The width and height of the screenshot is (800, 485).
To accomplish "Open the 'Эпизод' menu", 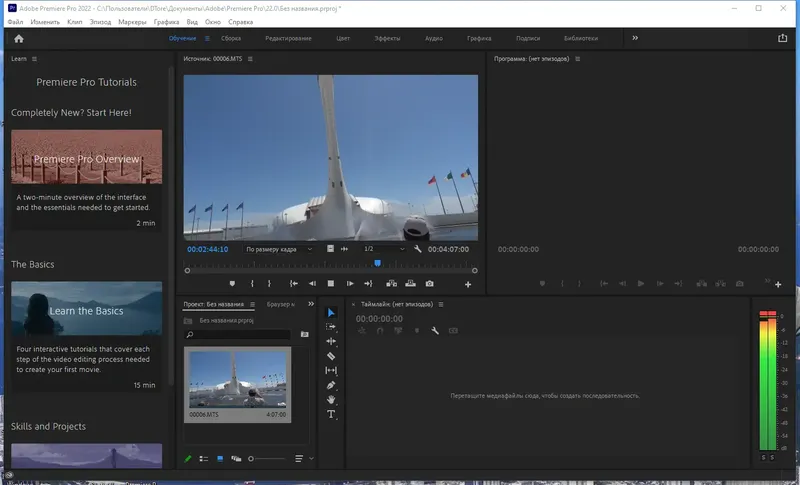I will pos(101,21).
